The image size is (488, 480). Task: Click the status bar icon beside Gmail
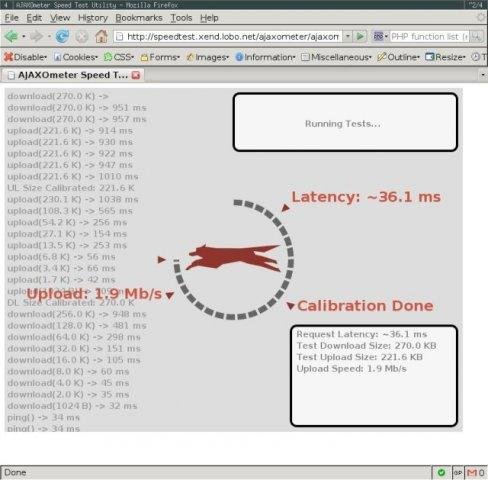click(457, 473)
